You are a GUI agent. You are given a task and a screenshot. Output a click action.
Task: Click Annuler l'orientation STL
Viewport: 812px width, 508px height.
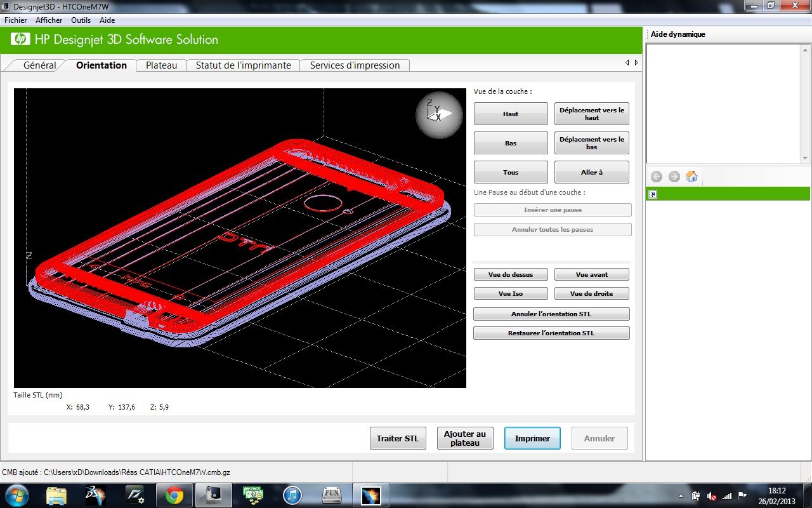click(x=551, y=314)
